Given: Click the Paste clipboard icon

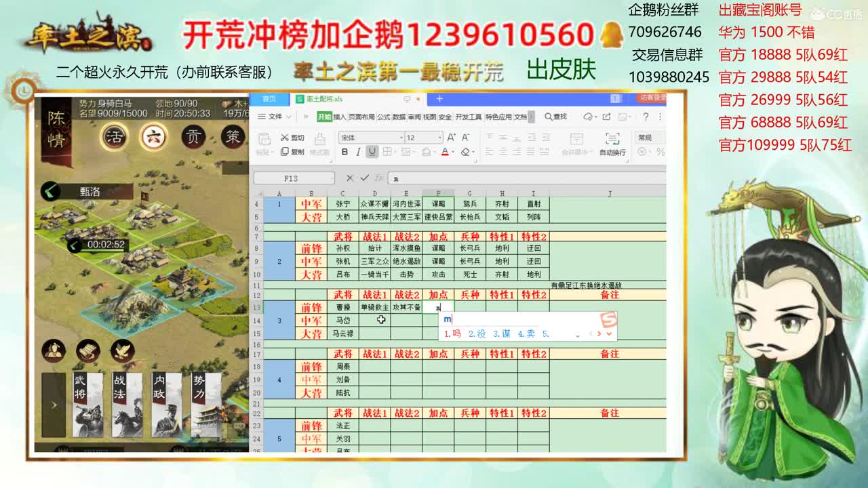Looking at the screenshot, I should (265, 139).
